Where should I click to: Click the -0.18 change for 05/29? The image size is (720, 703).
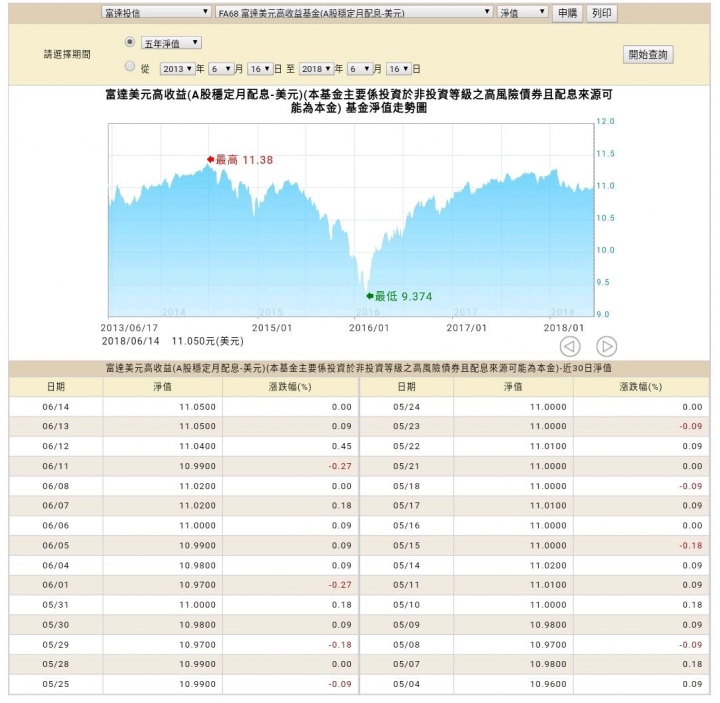[340, 645]
